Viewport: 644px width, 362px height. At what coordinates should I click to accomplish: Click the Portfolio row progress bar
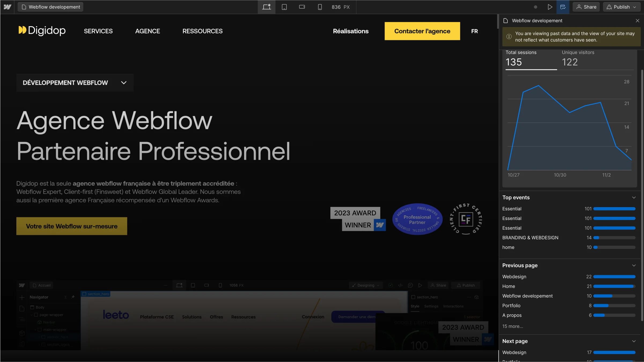(614, 305)
